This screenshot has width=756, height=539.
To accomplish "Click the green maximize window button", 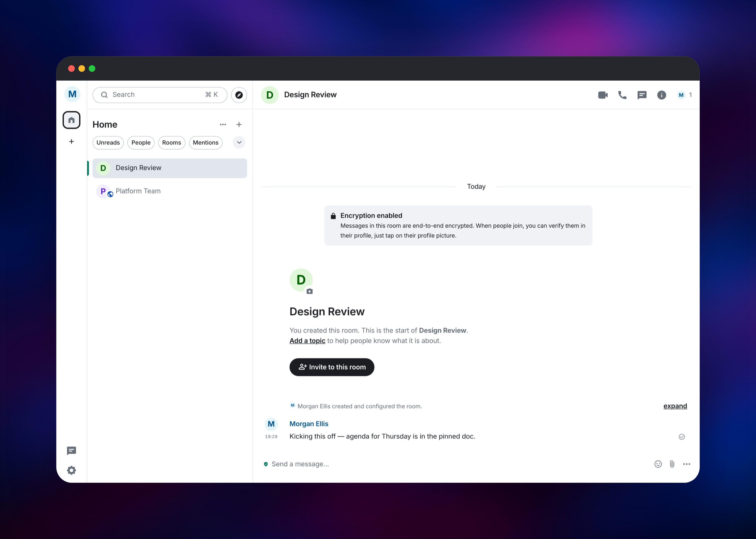I will 92,68.
